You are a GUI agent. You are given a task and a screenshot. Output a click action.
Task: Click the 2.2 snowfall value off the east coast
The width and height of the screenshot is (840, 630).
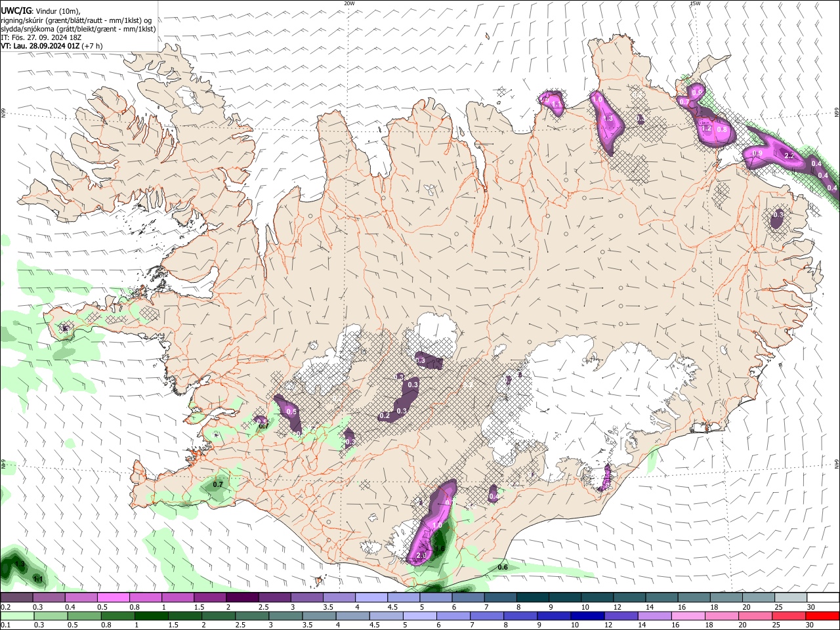(x=789, y=156)
